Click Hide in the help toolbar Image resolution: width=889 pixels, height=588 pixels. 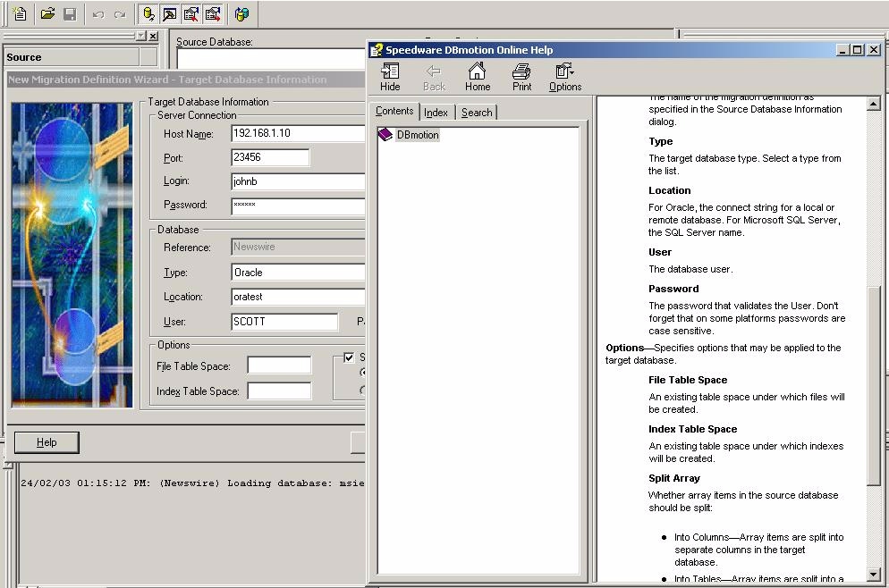tap(390, 78)
